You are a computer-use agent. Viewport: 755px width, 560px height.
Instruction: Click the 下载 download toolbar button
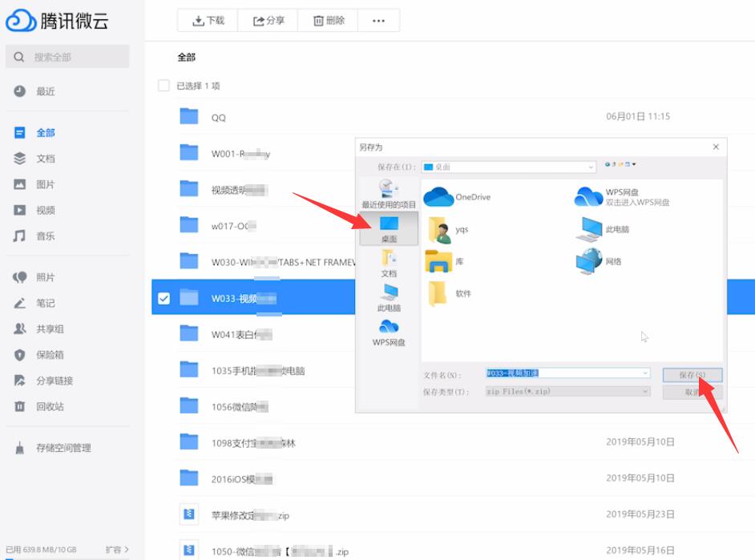point(208,21)
